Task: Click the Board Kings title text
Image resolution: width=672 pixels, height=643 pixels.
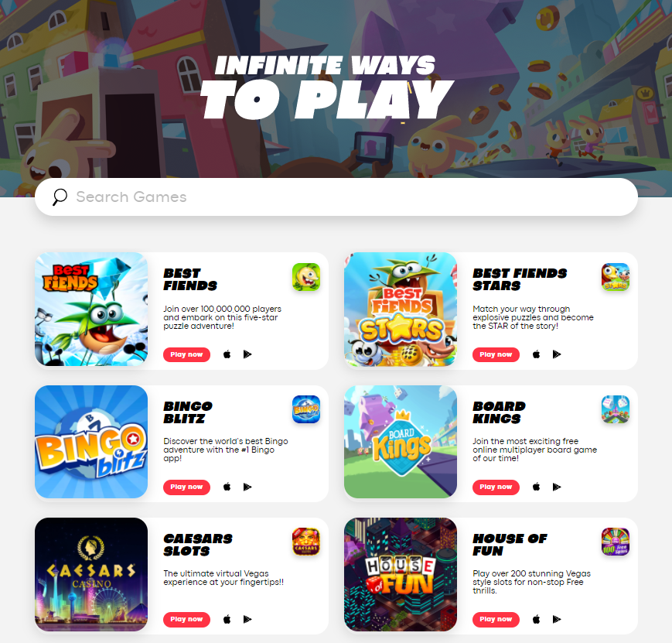Action: pos(500,412)
